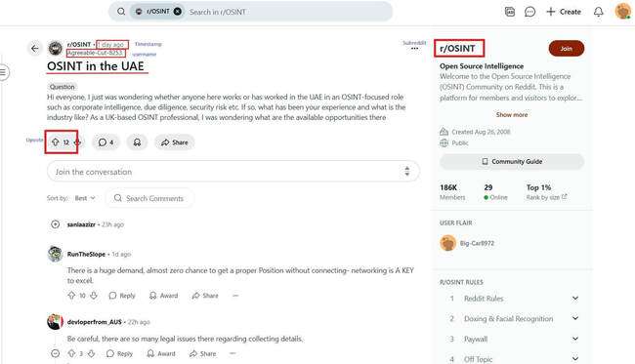
Task: Go back with the back arrow
Action: coord(35,49)
